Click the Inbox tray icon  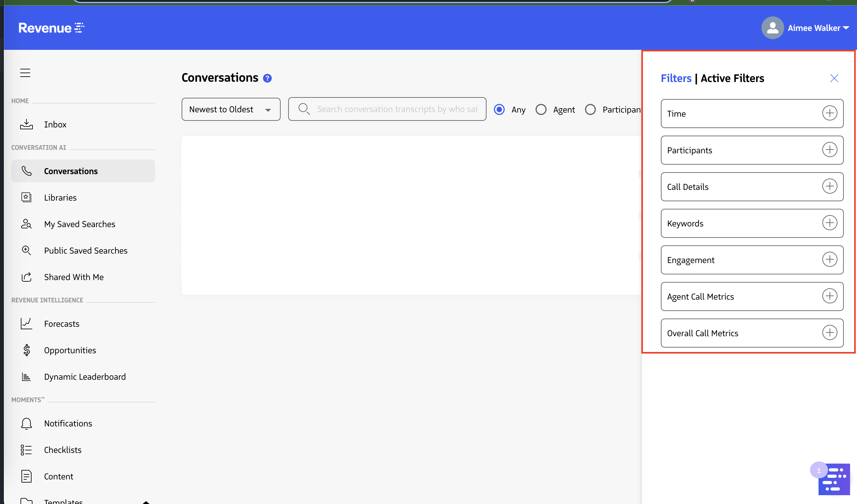pos(26,125)
